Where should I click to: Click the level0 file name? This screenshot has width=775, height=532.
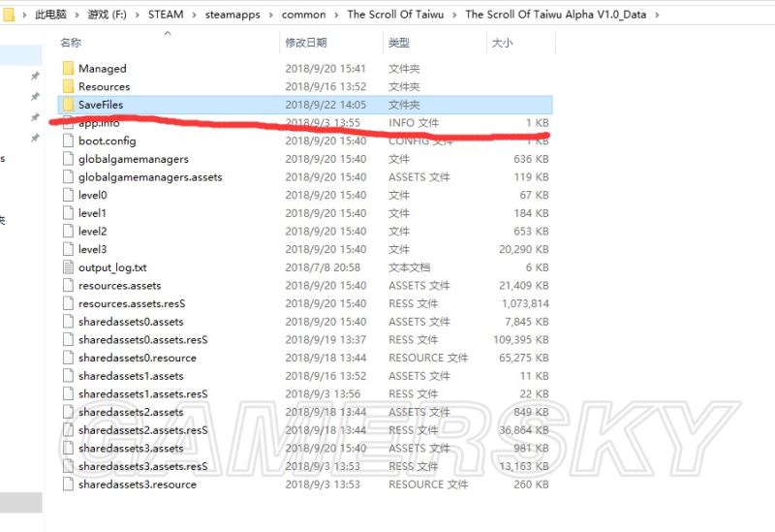point(92,195)
